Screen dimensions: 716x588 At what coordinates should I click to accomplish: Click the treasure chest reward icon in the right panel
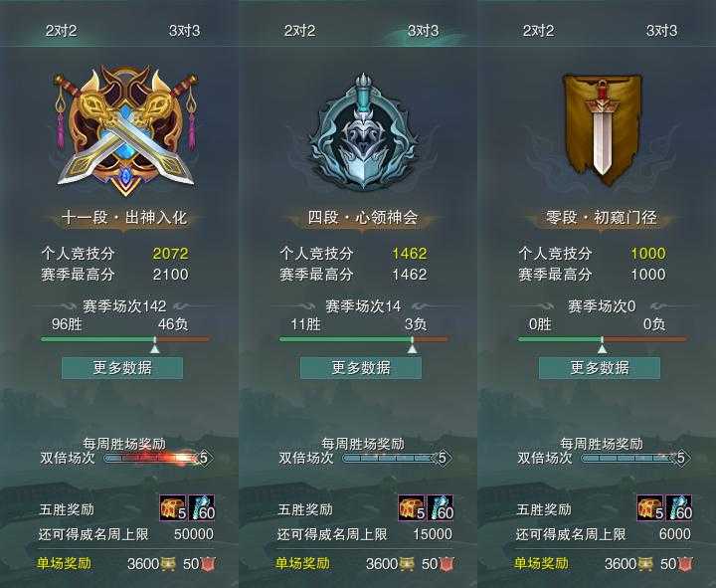point(650,507)
